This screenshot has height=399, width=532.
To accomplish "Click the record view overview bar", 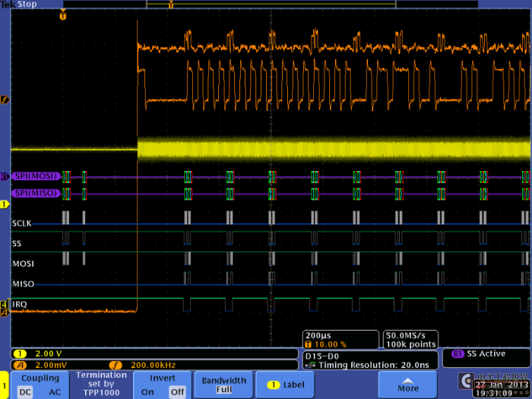I will pyautogui.click(x=271, y=4).
